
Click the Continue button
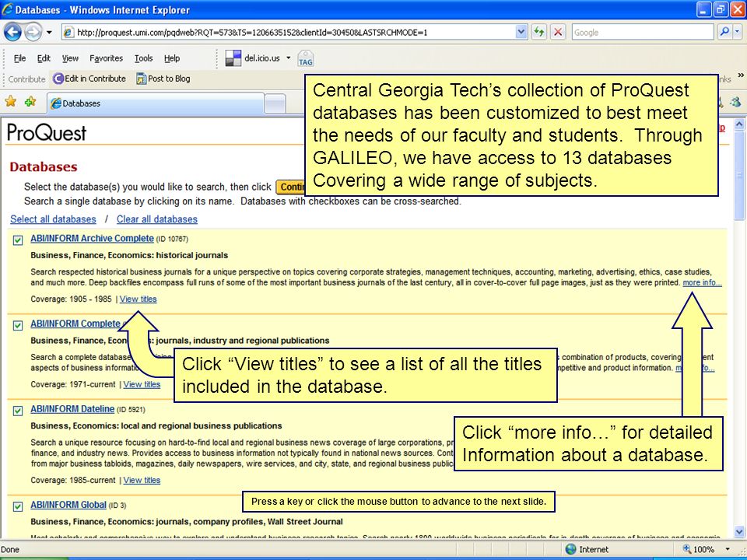click(x=290, y=187)
